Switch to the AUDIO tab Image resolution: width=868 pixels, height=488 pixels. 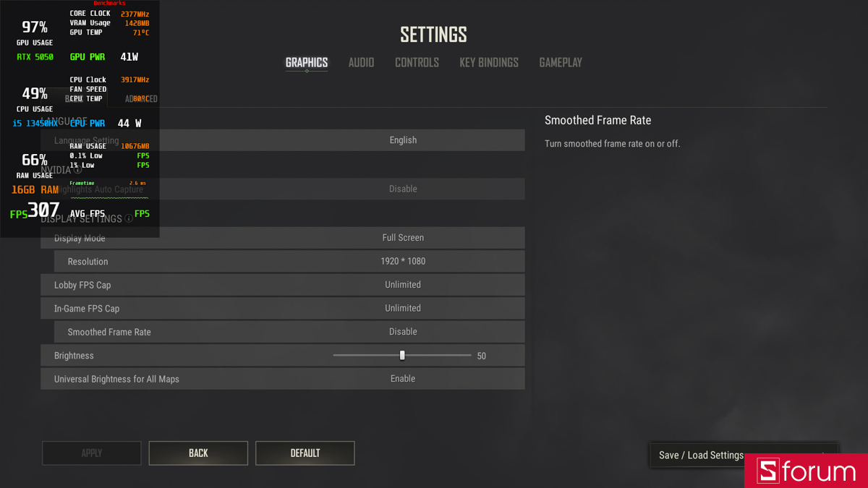coord(361,63)
